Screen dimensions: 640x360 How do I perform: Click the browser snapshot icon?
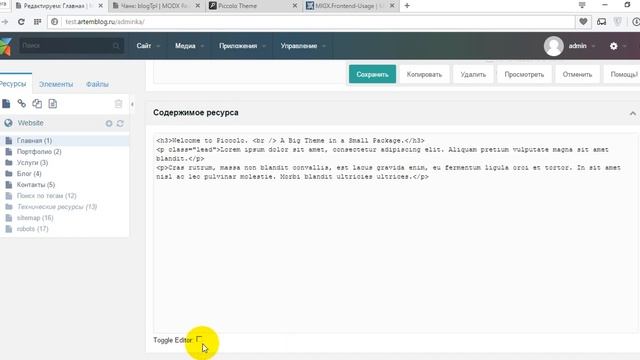point(602,22)
